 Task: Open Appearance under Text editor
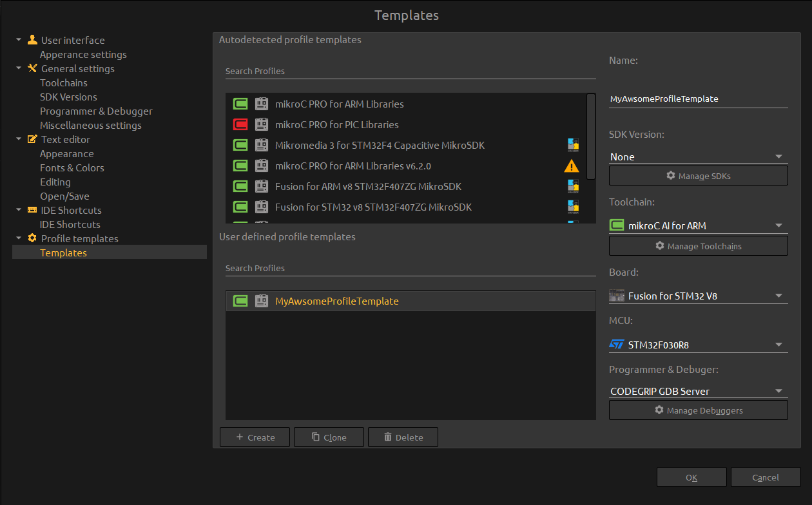[67, 153]
